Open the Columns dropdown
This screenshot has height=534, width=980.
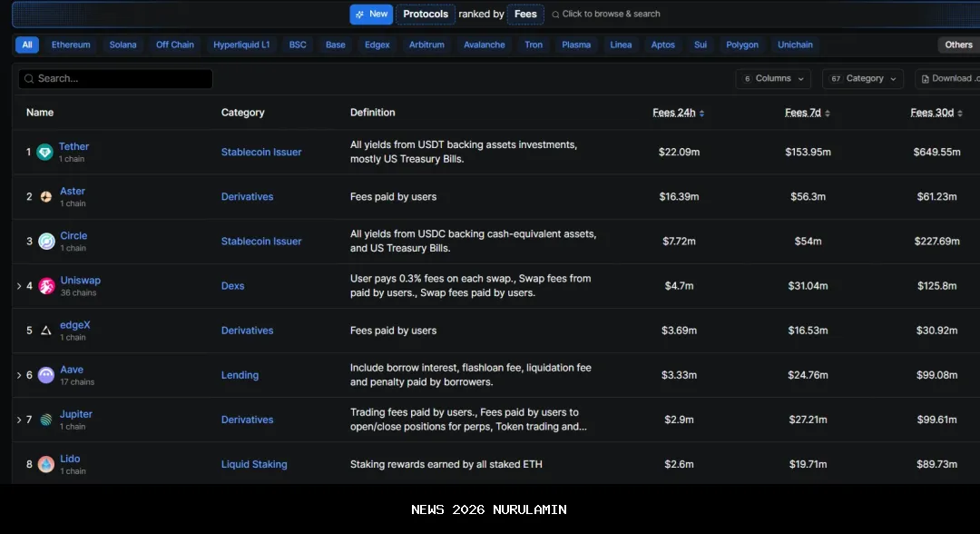coord(773,79)
